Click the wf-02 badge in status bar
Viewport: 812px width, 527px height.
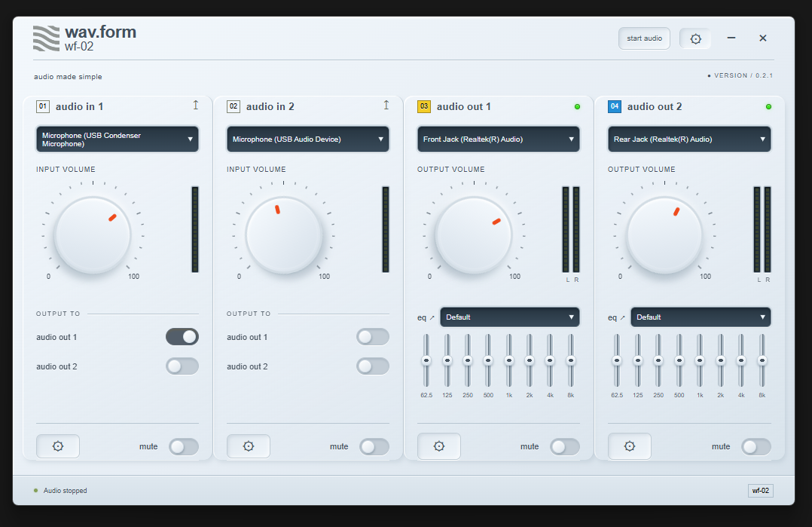tap(761, 491)
